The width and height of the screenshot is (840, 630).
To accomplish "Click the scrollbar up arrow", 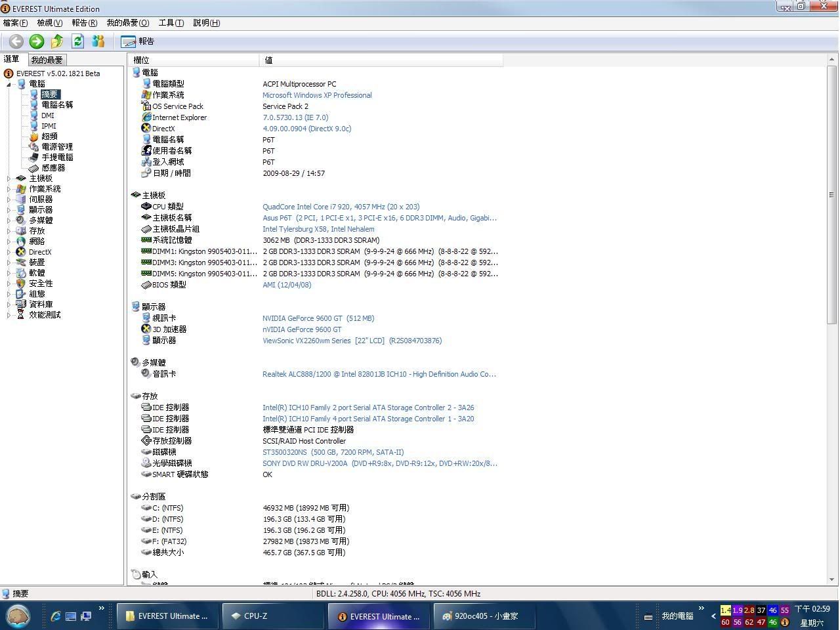I will click(x=832, y=60).
